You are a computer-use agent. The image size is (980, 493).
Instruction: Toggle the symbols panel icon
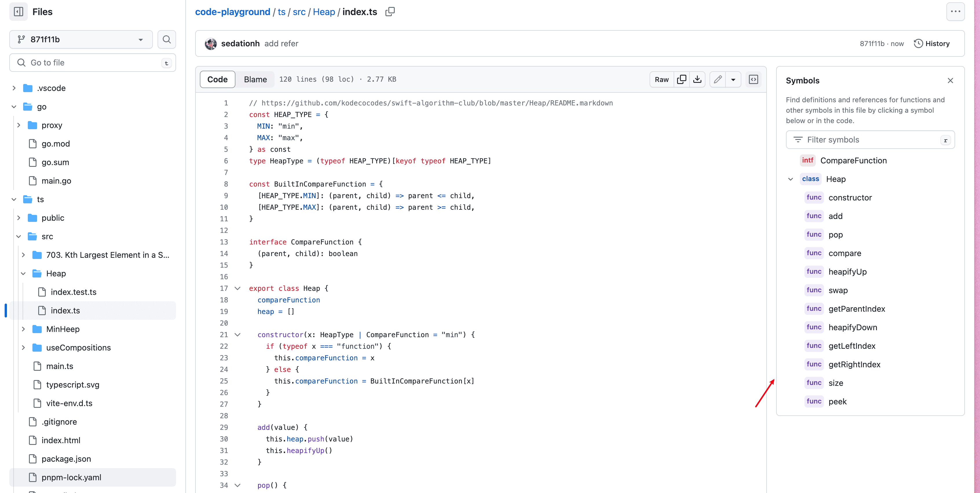click(x=753, y=79)
